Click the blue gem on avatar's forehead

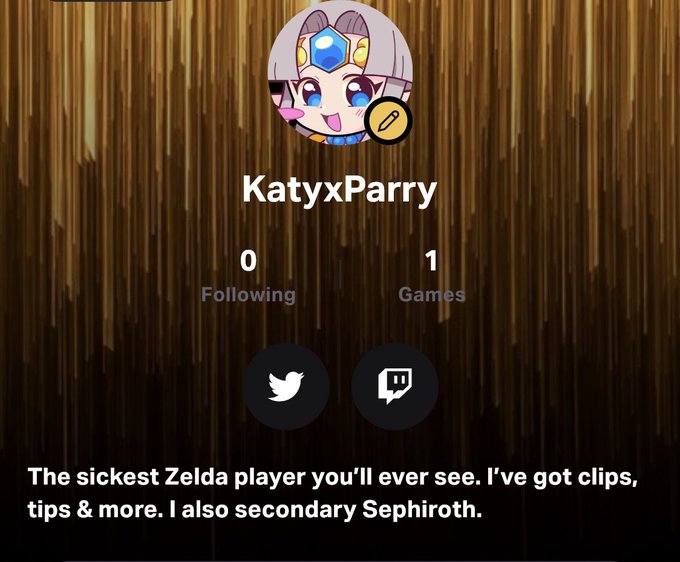tap(329, 49)
